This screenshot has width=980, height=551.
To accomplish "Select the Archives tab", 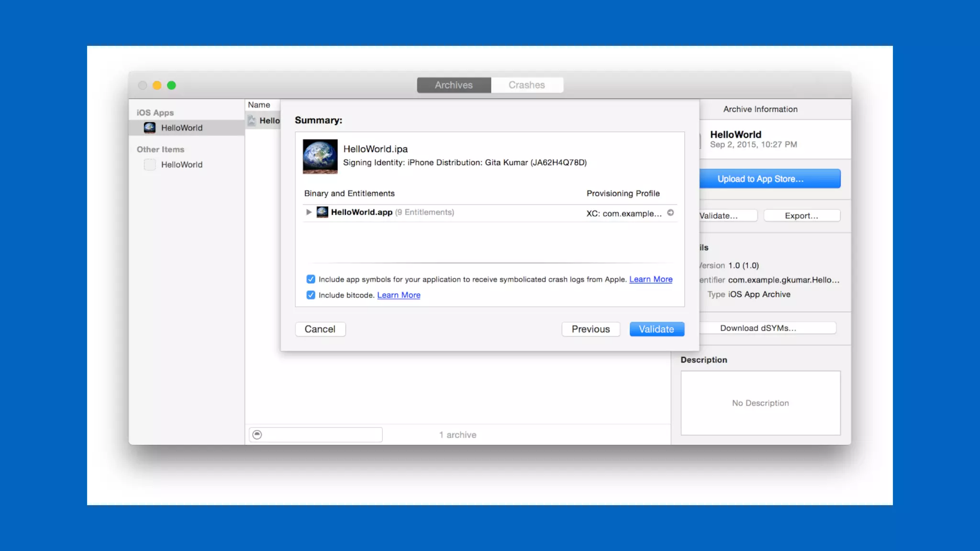I will [454, 85].
